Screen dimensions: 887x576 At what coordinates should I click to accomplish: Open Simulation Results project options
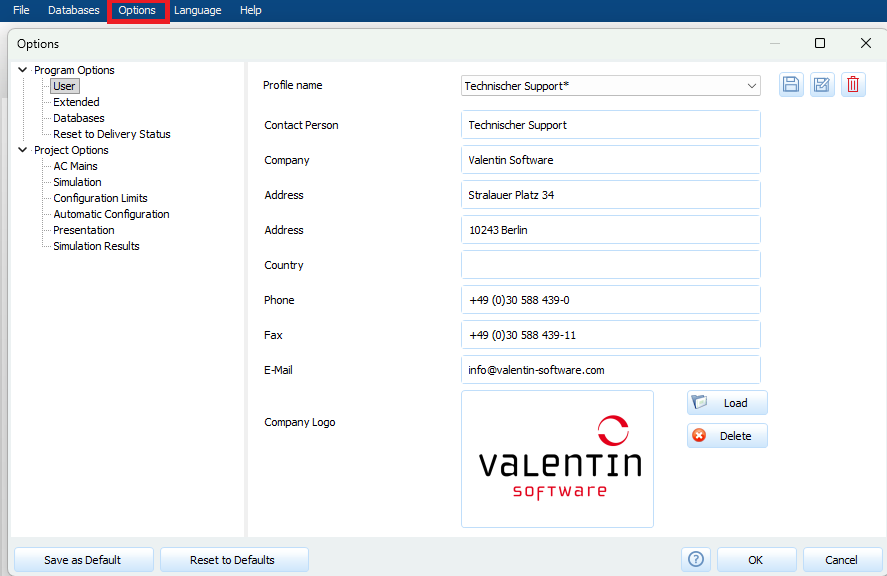pyautogui.click(x=96, y=246)
